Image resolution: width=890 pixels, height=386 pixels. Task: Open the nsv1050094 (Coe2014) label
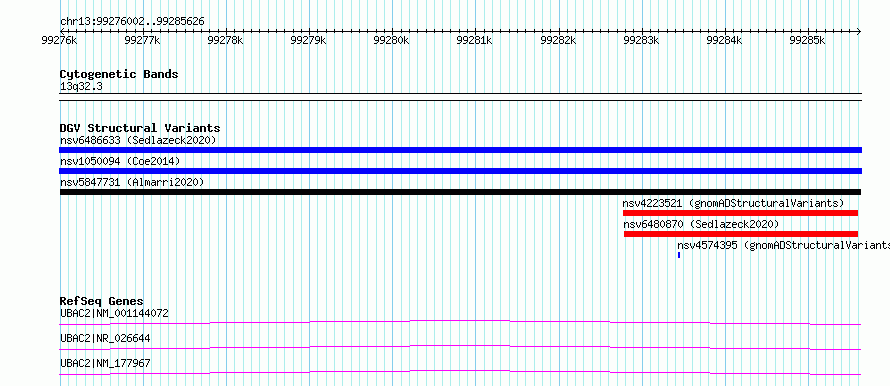tap(120, 161)
